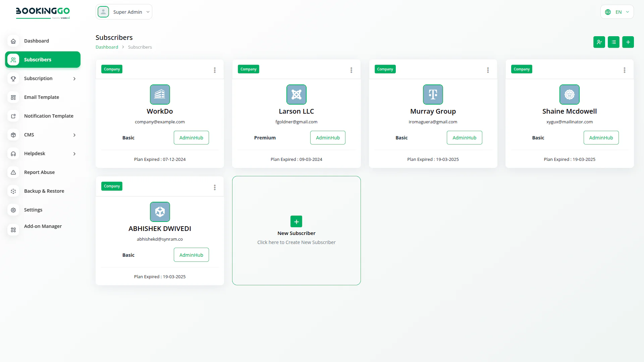Click the globe language icon
Screen dimensions: 644x362
coord(608,12)
